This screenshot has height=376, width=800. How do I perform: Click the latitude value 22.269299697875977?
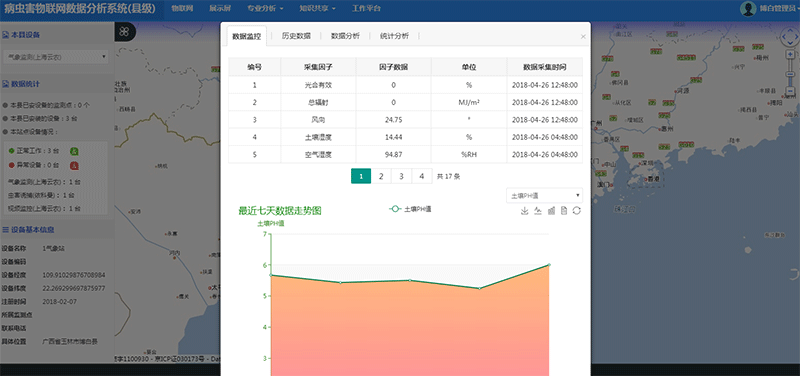point(74,288)
